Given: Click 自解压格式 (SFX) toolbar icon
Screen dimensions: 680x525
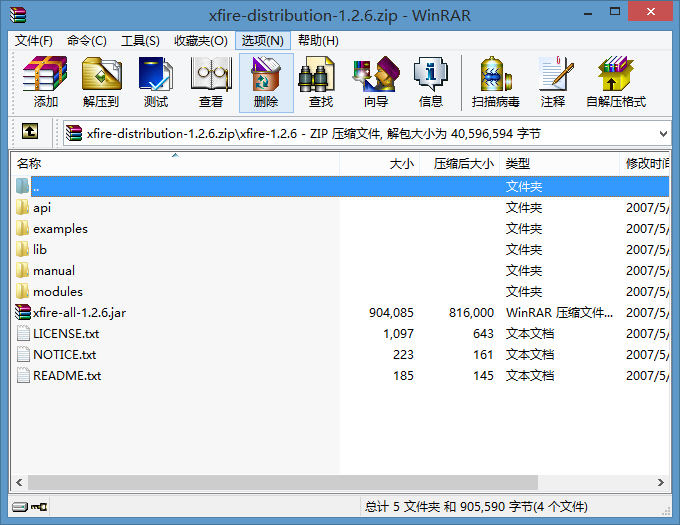Looking at the screenshot, I should [616, 82].
